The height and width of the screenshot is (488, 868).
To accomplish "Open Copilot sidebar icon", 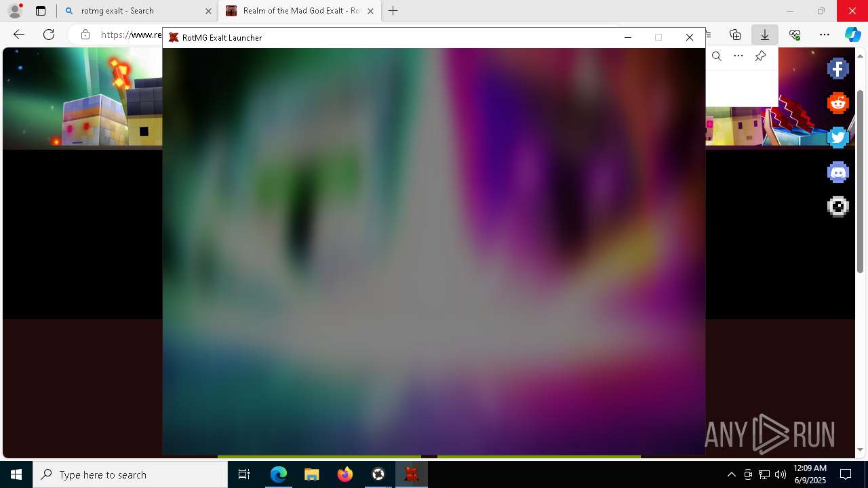I will coord(852,35).
